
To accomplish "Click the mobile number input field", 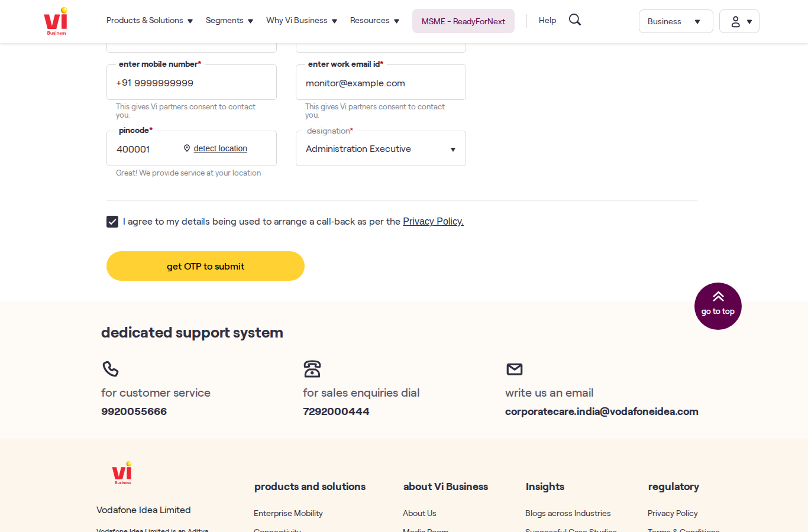I will [x=192, y=82].
